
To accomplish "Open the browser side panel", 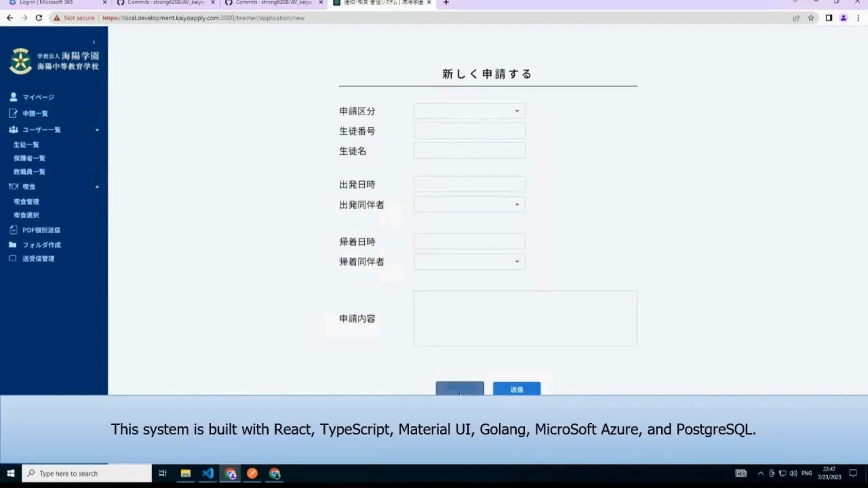I will pyautogui.click(x=829, y=18).
